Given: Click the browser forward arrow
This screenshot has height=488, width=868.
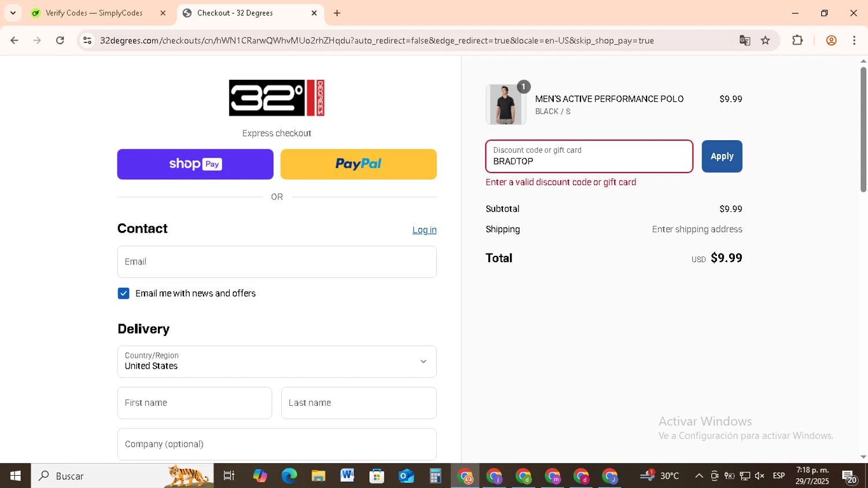Looking at the screenshot, I should tap(37, 41).
